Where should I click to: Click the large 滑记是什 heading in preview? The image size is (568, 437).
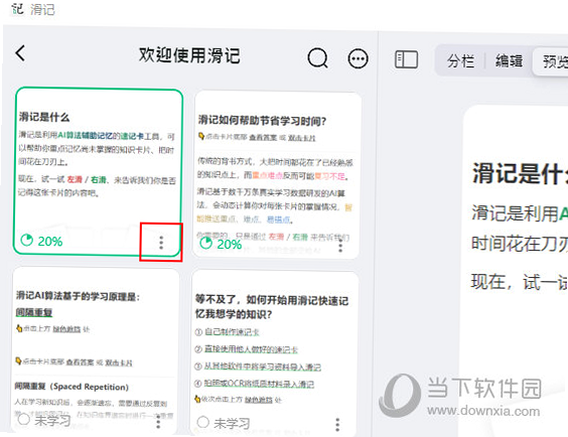click(x=520, y=173)
